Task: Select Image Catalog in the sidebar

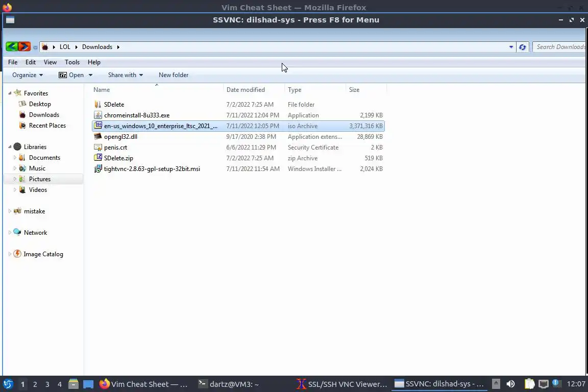Action: (x=43, y=254)
